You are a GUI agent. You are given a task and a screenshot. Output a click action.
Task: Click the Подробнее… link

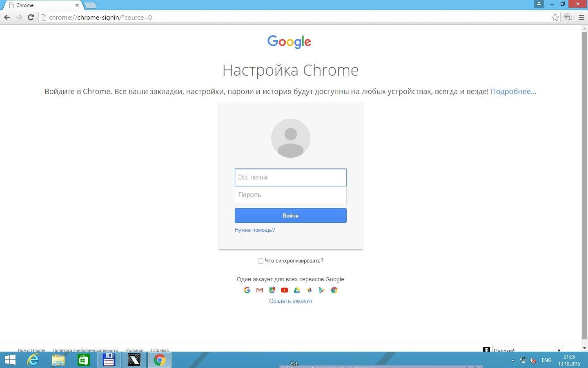click(x=513, y=91)
